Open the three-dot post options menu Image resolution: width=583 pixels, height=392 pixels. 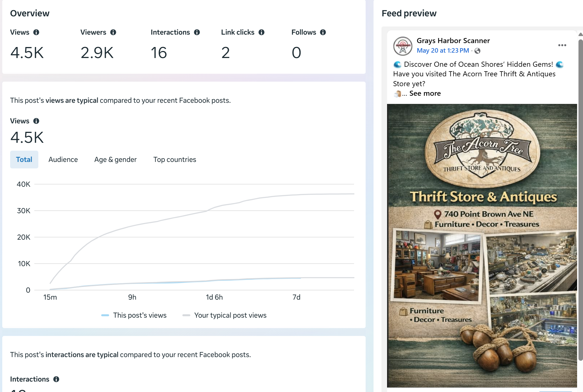pos(562,45)
